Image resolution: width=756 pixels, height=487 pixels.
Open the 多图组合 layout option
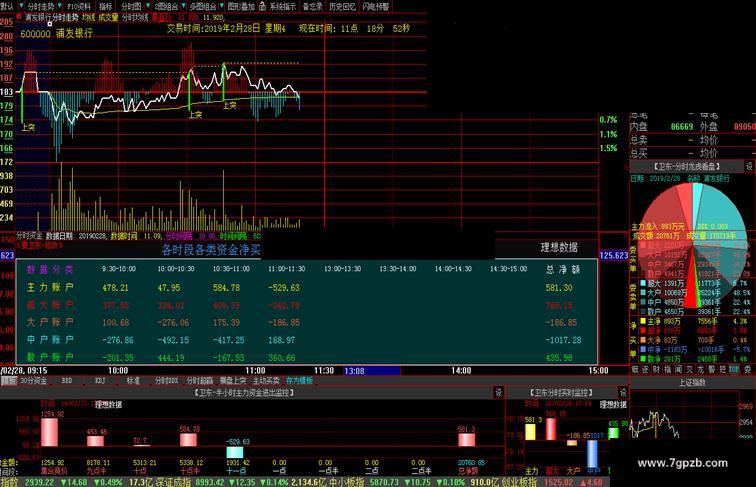click(202, 7)
